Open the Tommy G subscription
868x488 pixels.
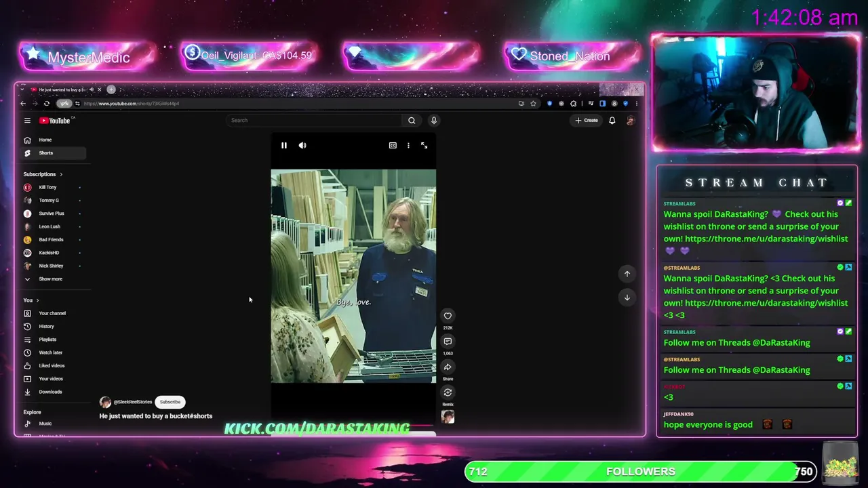(53, 201)
